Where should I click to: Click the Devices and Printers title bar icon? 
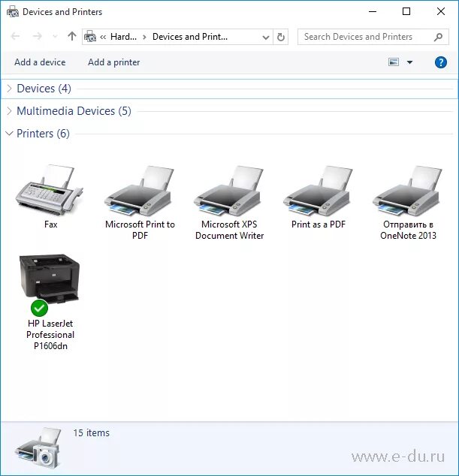13,11
